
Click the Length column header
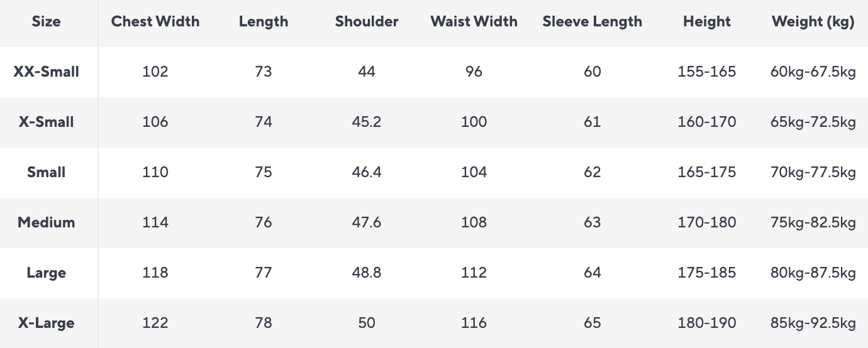[x=264, y=21]
